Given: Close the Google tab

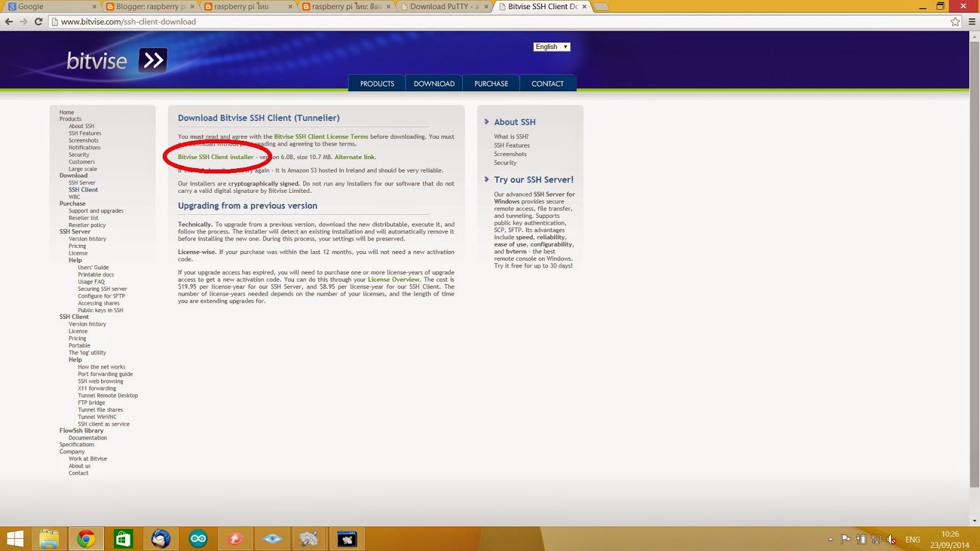Looking at the screenshot, I should tap(94, 7).
